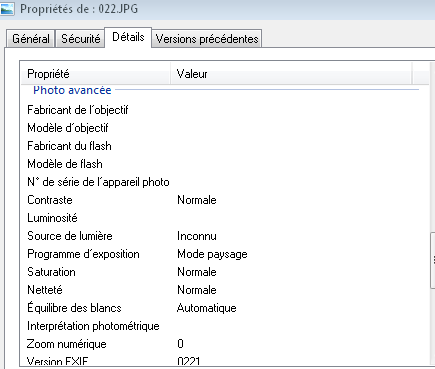
Task: Select the Détails tab
Action: point(128,37)
